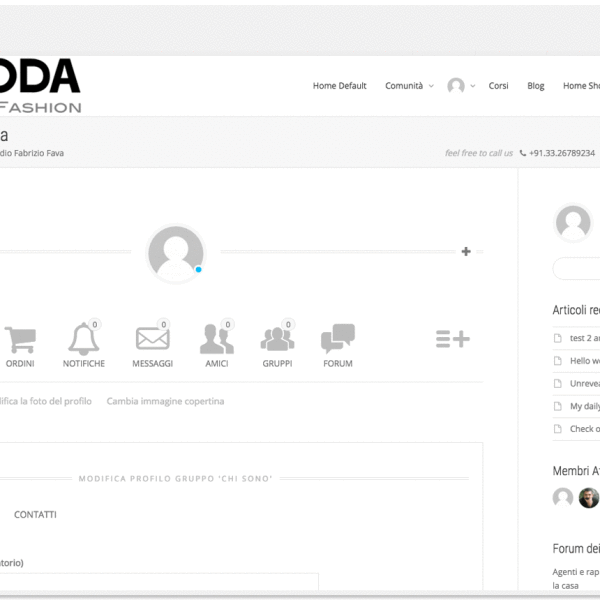The image size is (600, 600).
Task: Select the Amici friends icon
Action: tap(216, 341)
